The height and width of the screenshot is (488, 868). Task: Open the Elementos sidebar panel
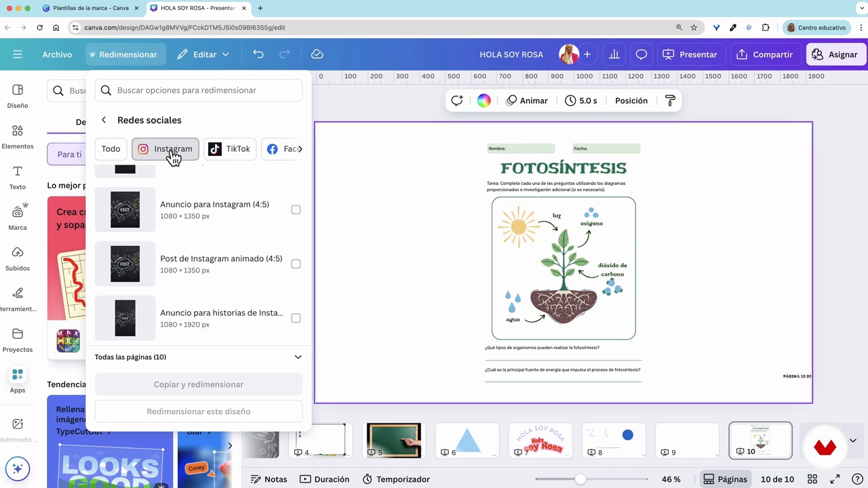[18, 136]
